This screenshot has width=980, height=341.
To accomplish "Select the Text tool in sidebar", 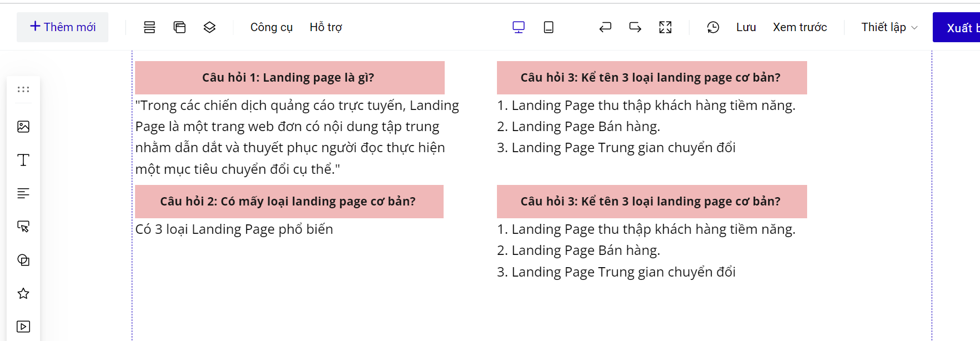I will (23, 160).
